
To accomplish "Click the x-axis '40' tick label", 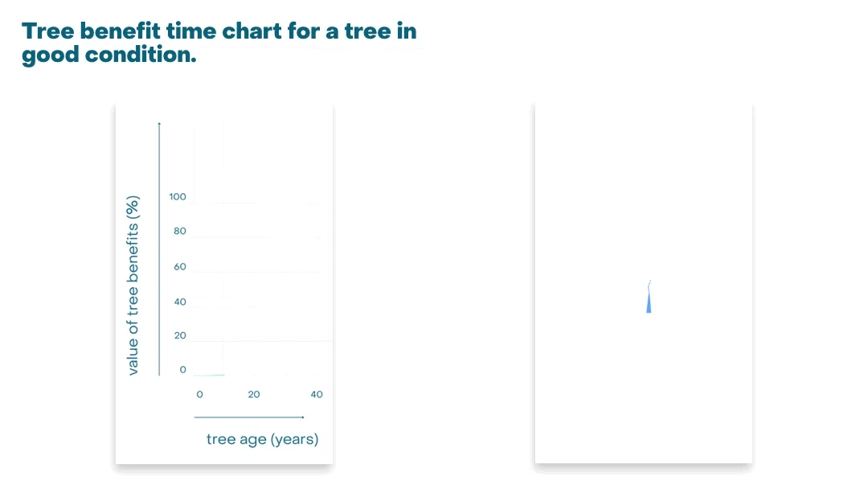I will click(x=317, y=394).
